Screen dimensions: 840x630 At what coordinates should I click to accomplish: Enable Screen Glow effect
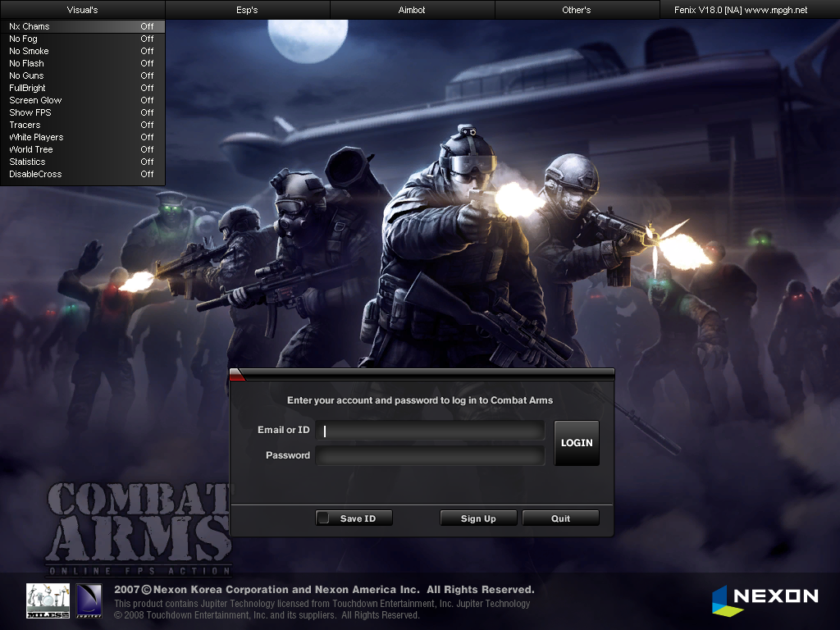pos(83,100)
